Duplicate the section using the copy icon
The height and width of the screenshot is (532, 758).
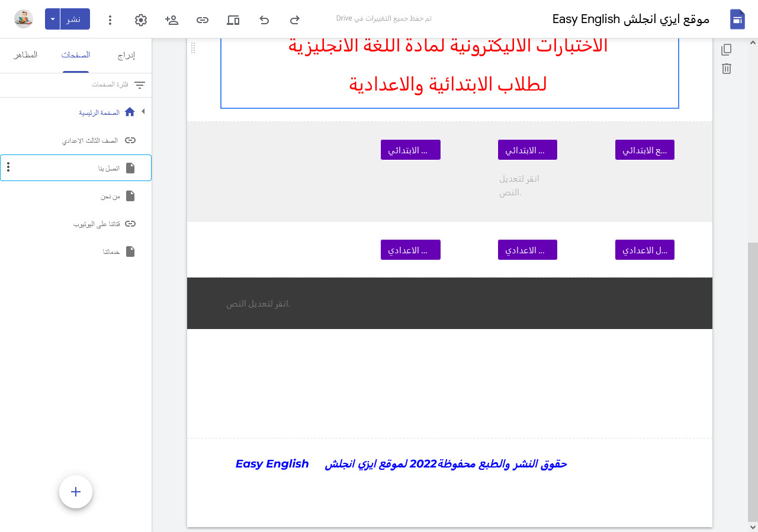[x=727, y=50]
